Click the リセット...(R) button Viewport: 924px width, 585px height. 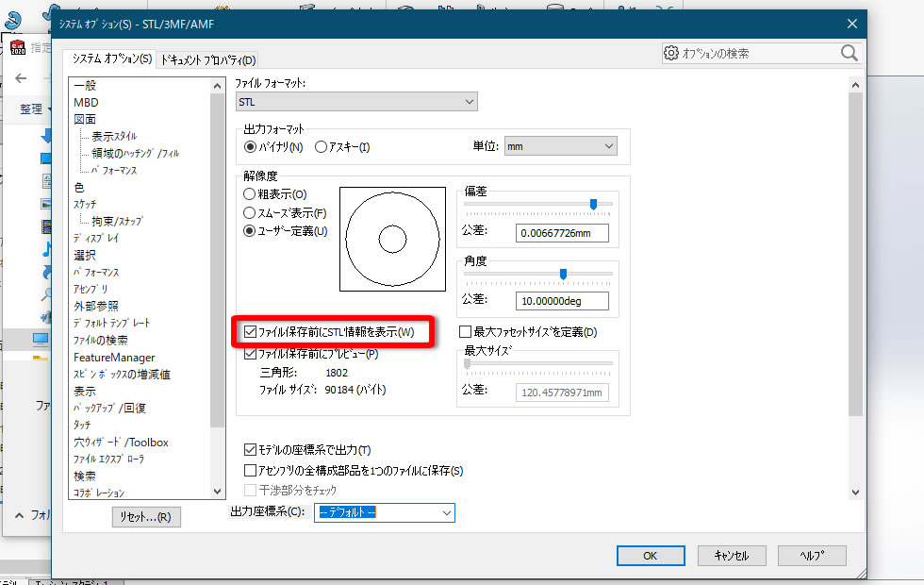pyautogui.click(x=146, y=517)
